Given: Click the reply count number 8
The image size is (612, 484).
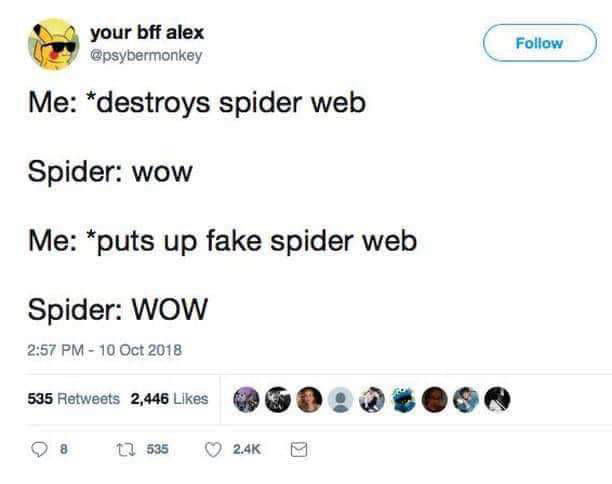Looking at the screenshot, I should (x=64, y=449).
